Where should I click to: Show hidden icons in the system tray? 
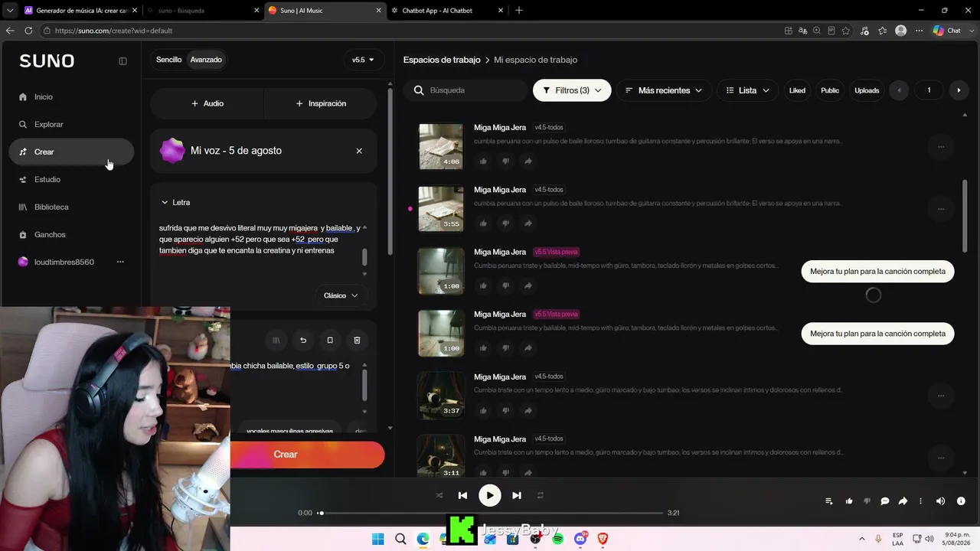[x=861, y=539]
